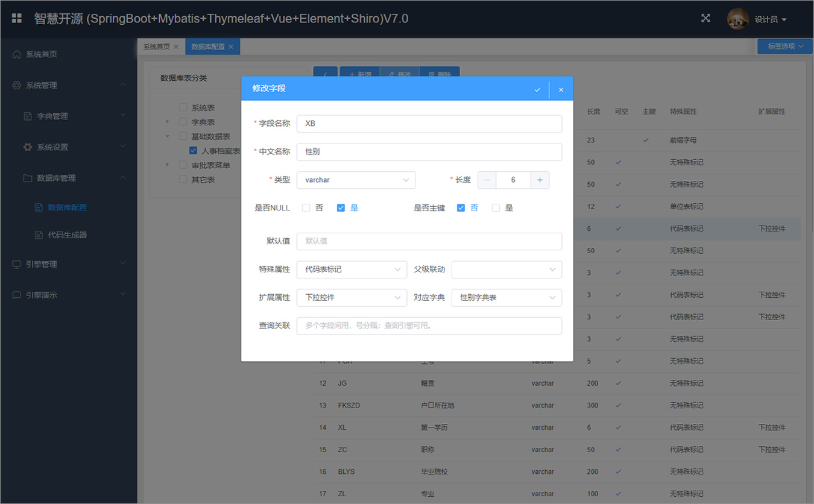Open 代码生成器 in the sidebar

click(x=69, y=235)
